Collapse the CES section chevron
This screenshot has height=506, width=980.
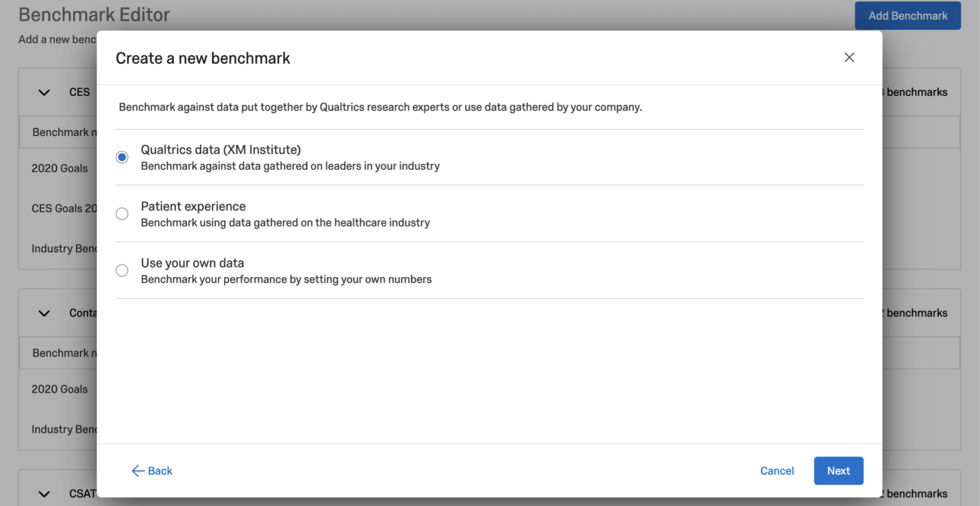tap(44, 92)
